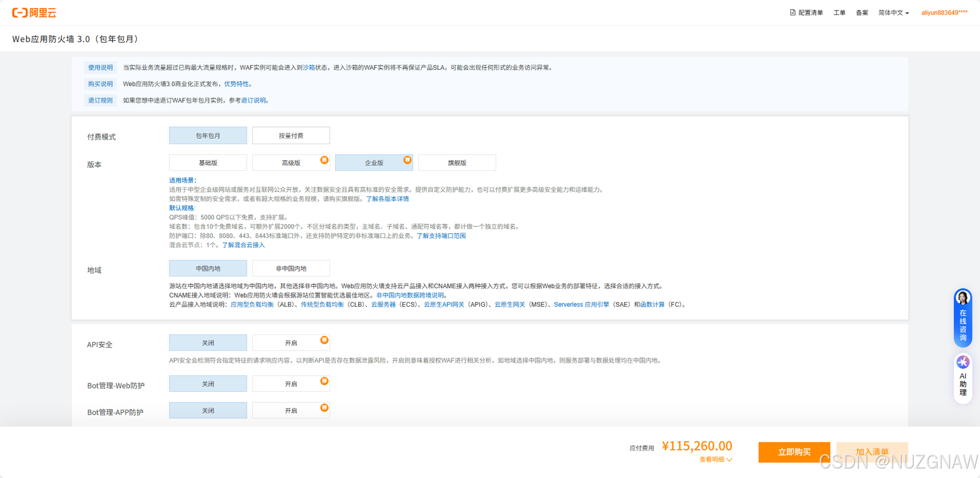Open the AI助理 assistant icon
Viewport: 980px width, 478px height.
click(963, 362)
